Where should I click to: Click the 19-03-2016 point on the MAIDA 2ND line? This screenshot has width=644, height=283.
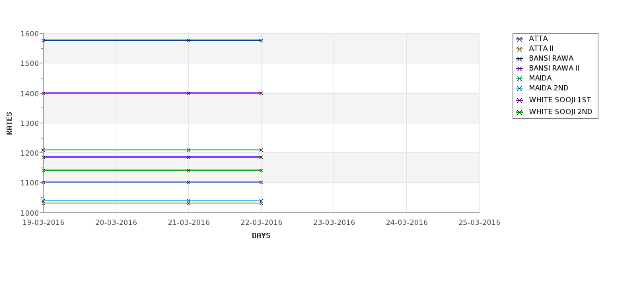[x=43, y=201]
